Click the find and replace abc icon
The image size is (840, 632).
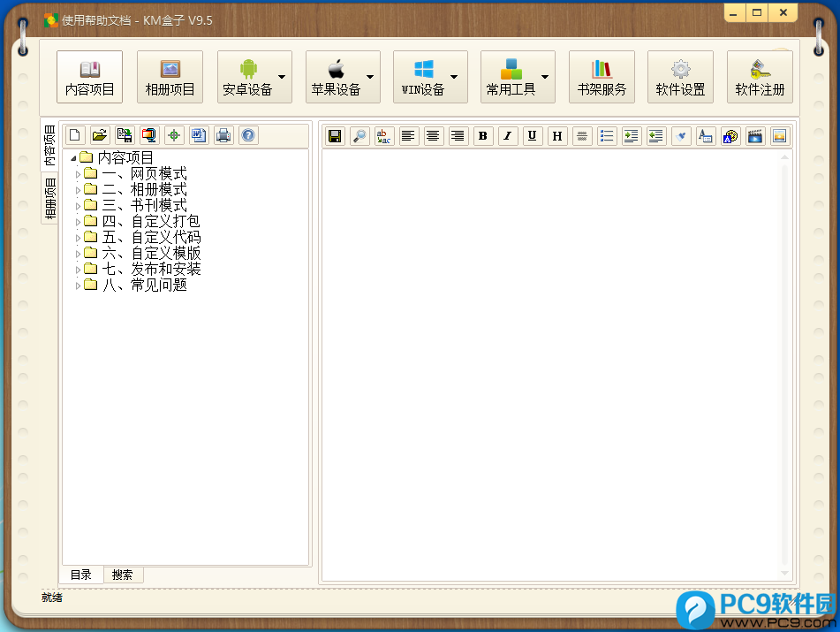384,136
